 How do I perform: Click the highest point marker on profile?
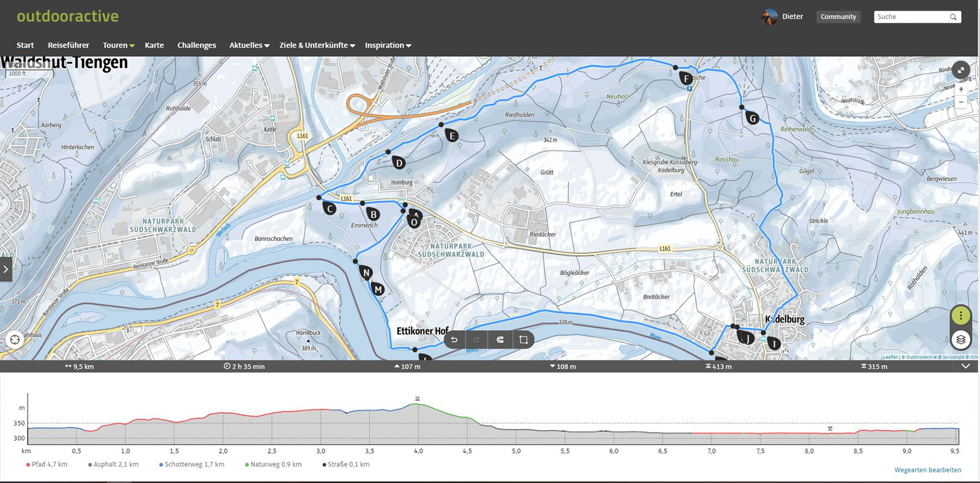pyautogui.click(x=418, y=399)
